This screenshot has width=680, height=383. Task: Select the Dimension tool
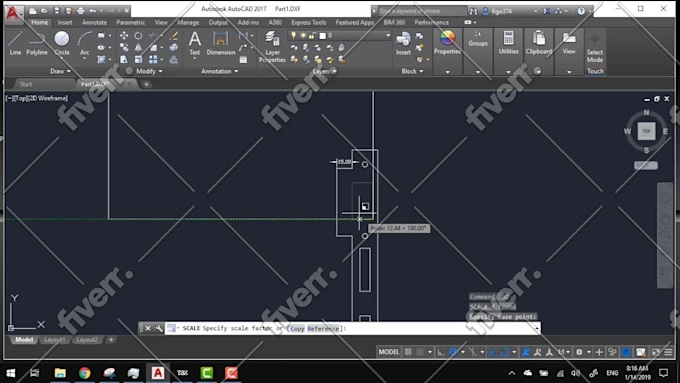[221, 43]
